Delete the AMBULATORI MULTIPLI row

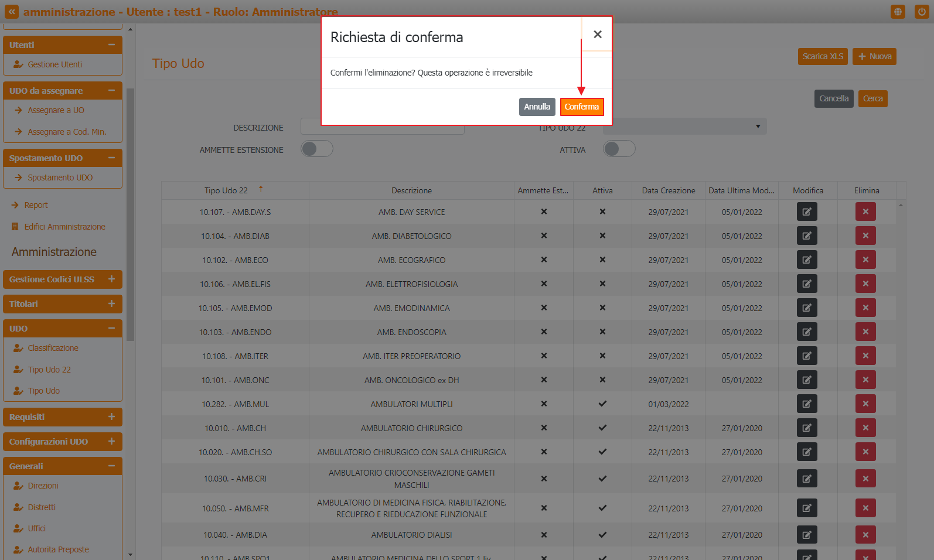point(865,404)
